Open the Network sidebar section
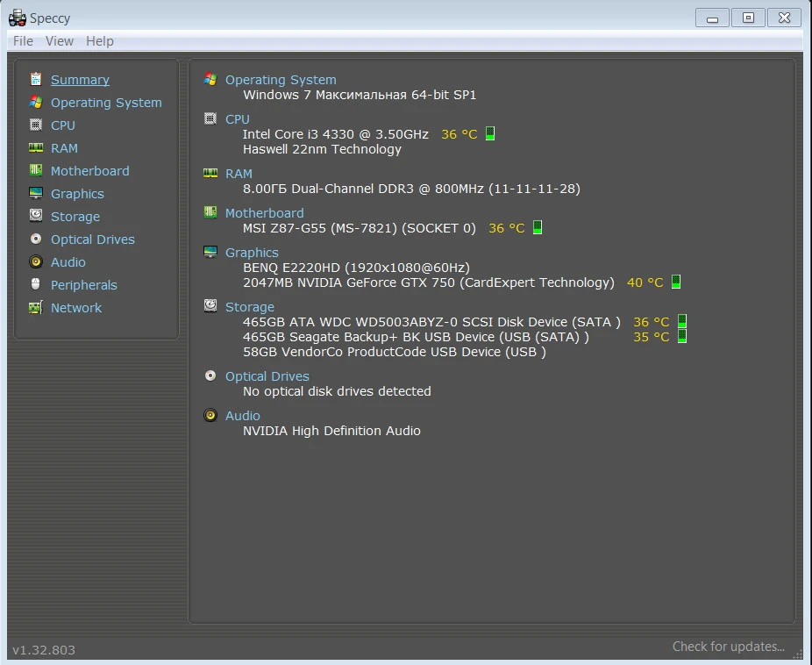The width and height of the screenshot is (812, 665). [76, 308]
